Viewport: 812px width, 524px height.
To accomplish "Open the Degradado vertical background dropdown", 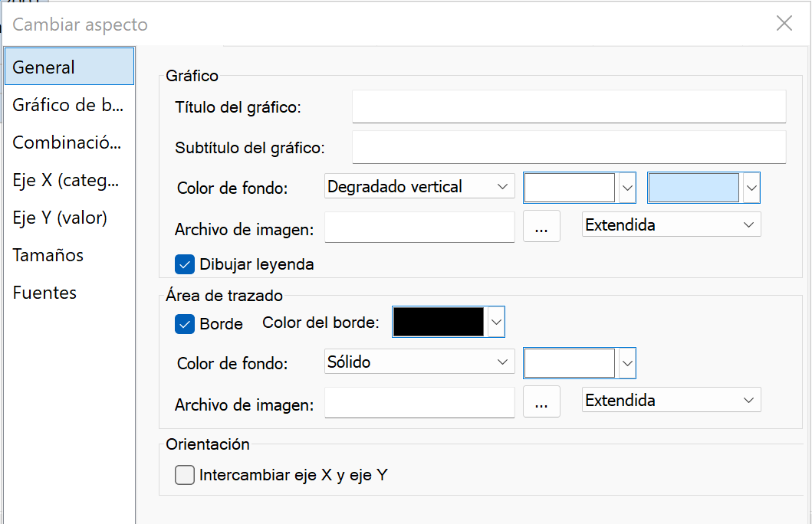I will tap(419, 186).
